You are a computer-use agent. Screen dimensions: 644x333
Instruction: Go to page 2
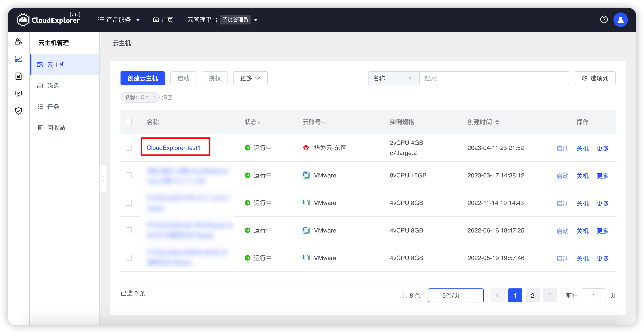click(x=532, y=295)
